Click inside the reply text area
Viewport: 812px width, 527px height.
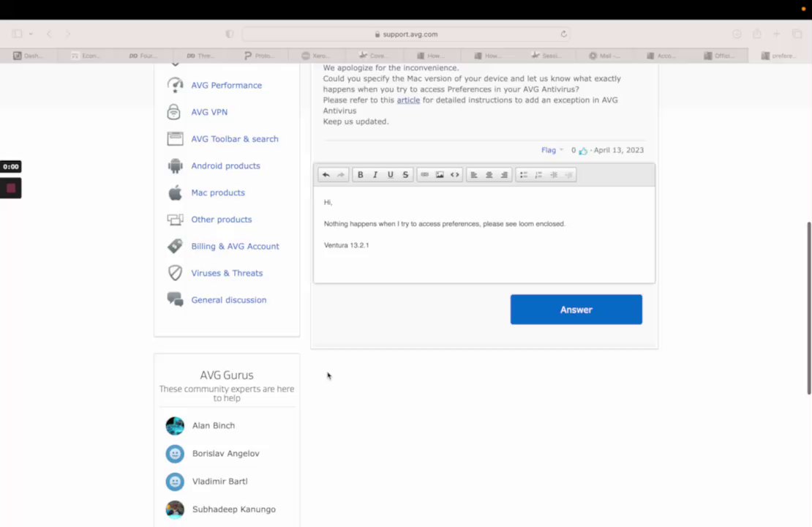tap(484, 234)
